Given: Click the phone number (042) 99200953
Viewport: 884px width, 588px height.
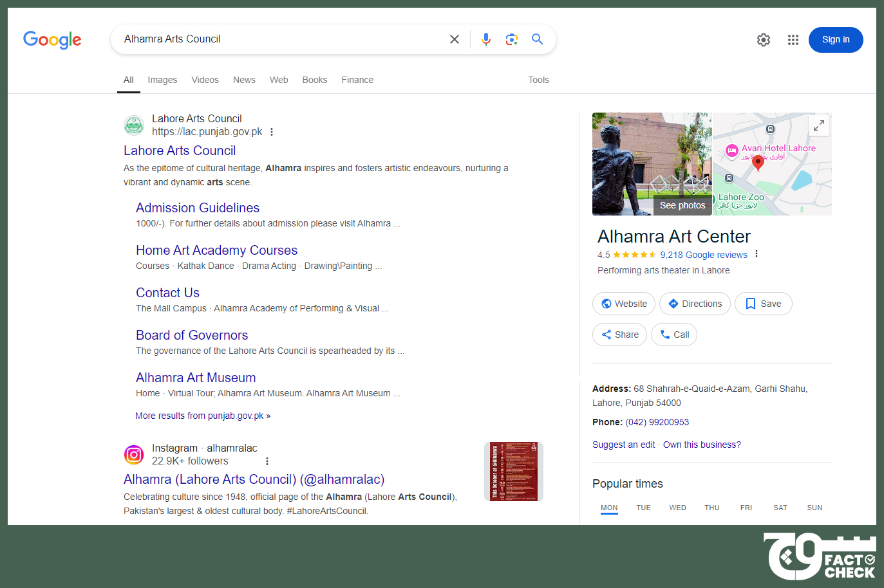Looking at the screenshot, I should pyautogui.click(x=657, y=422).
